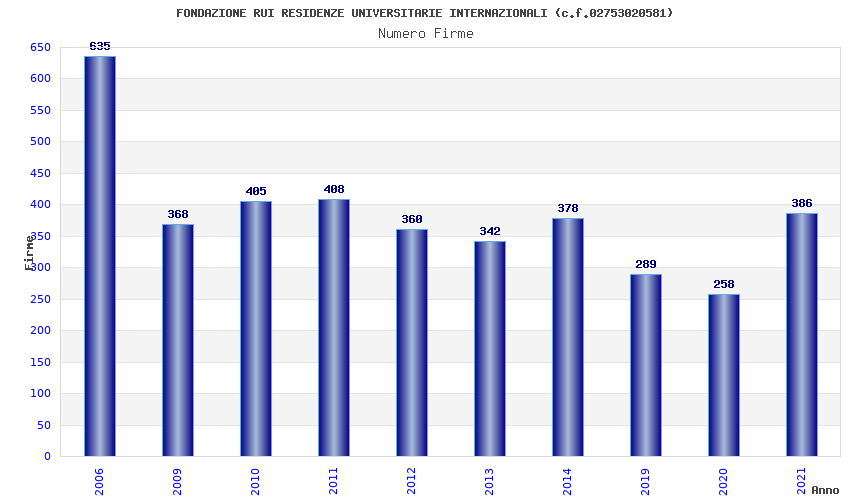Click the Firme y-axis title

pyautogui.click(x=30, y=253)
